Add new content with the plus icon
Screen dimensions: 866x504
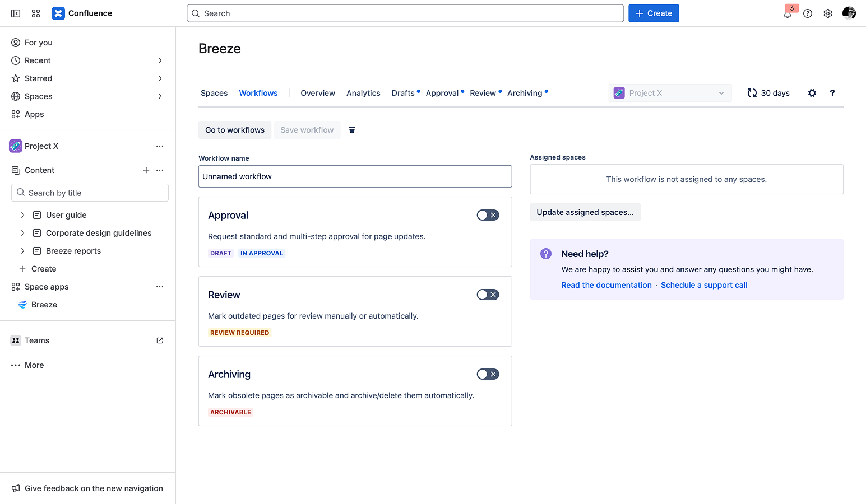pos(146,170)
